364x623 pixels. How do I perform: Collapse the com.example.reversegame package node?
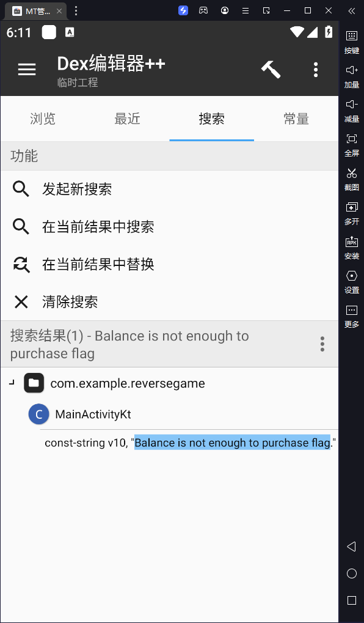pos(12,383)
